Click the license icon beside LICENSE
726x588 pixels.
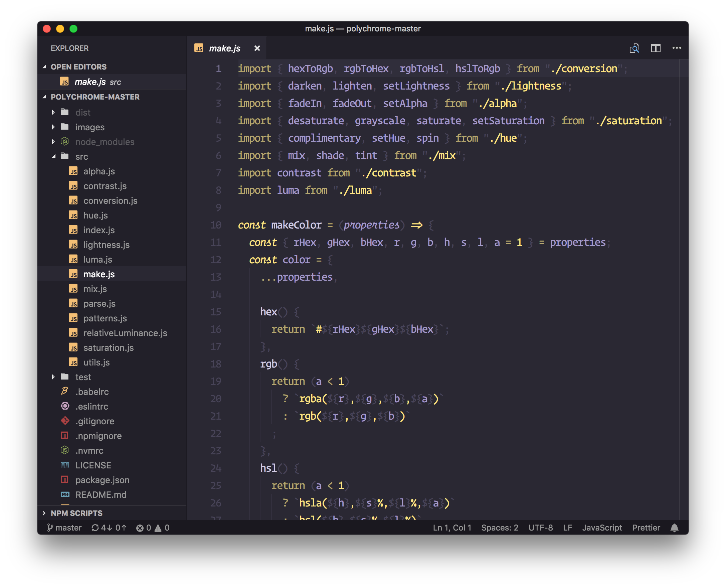pyautogui.click(x=65, y=465)
